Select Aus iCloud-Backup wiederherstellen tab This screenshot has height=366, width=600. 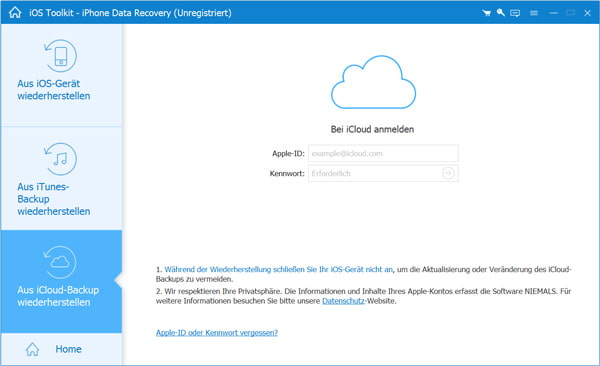tap(61, 281)
